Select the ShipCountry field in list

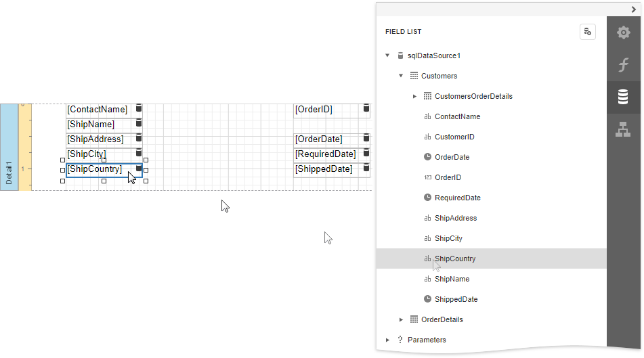pos(455,259)
